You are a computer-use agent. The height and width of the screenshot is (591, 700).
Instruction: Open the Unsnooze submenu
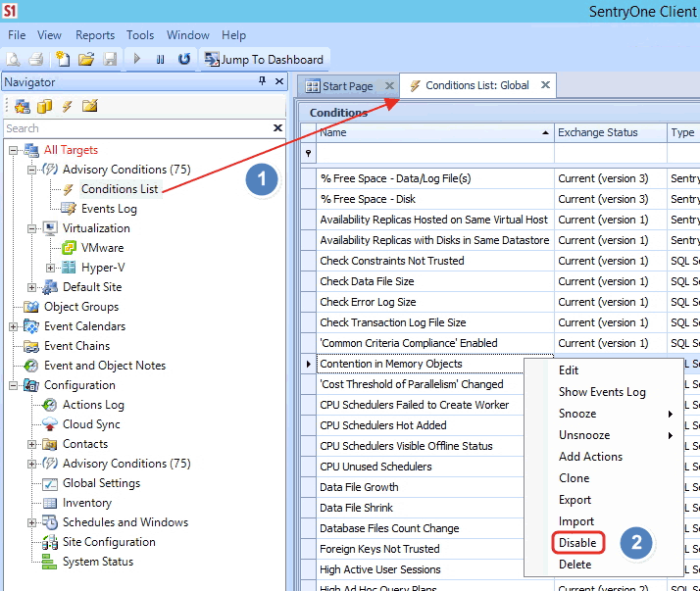(604, 435)
